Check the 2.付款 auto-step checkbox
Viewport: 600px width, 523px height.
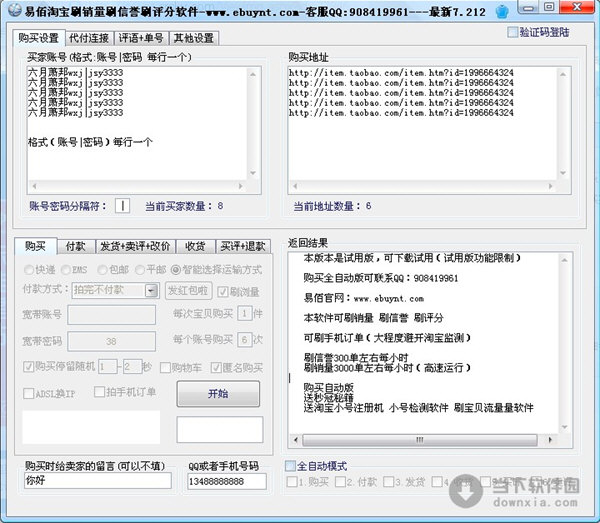click(340, 482)
